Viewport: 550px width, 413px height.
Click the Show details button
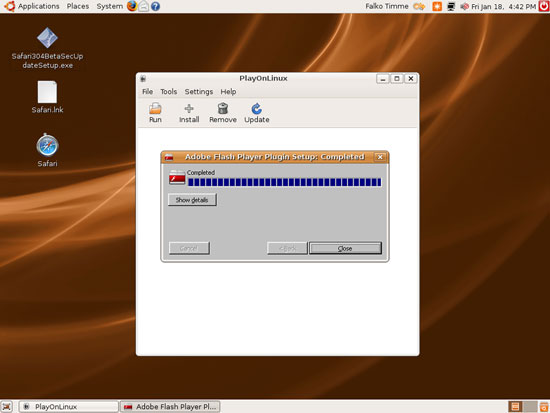(192, 200)
